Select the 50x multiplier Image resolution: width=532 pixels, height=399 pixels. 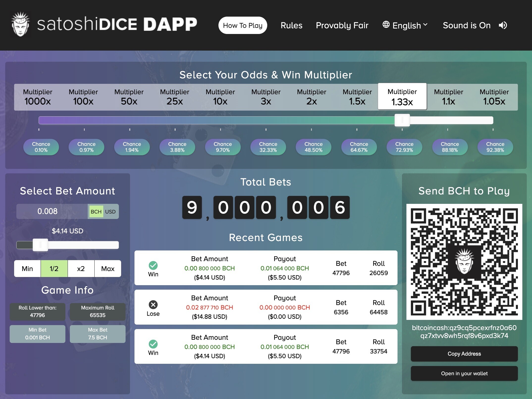pyautogui.click(x=129, y=97)
